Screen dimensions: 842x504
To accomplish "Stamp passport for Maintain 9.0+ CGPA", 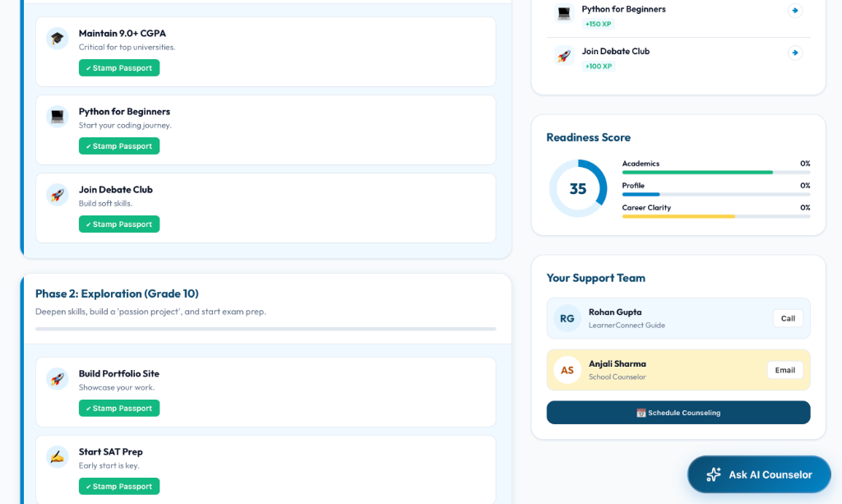I will point(119,68).
